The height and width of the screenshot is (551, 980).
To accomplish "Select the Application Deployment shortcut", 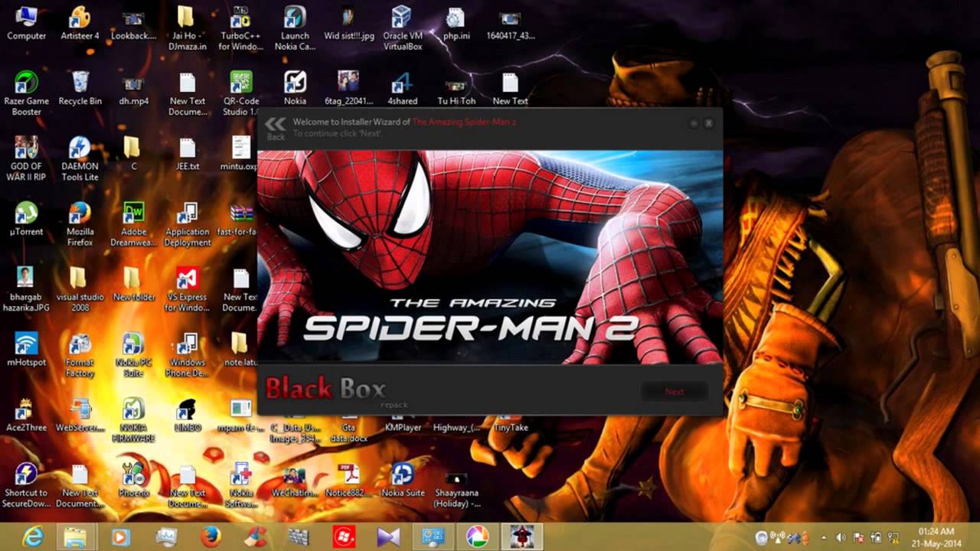I will click(188, 223).
